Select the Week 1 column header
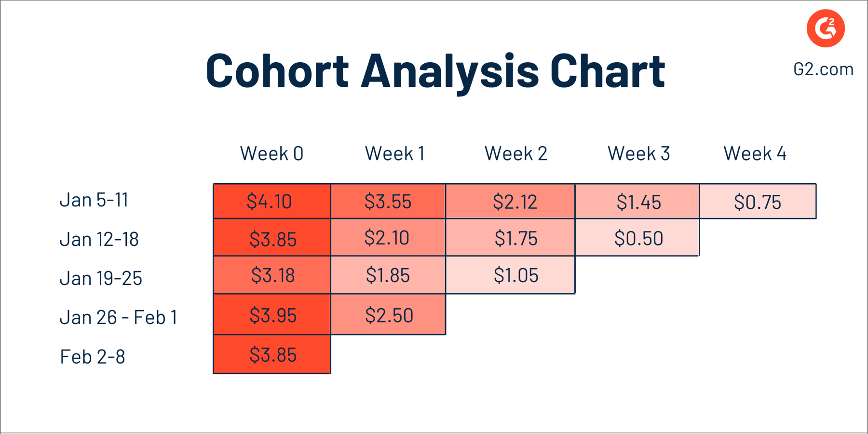Screen dimensions: 868x434 click(x=394, y=154)
